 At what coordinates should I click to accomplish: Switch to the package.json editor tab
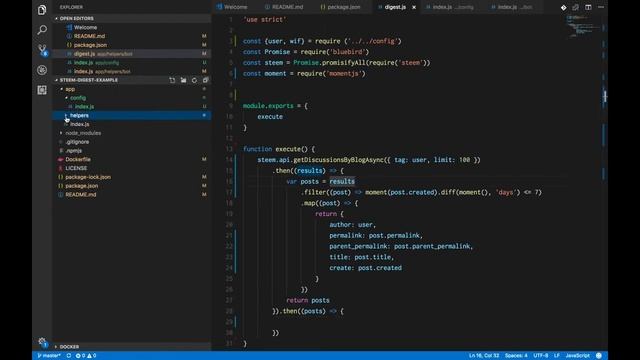point(341,7)
